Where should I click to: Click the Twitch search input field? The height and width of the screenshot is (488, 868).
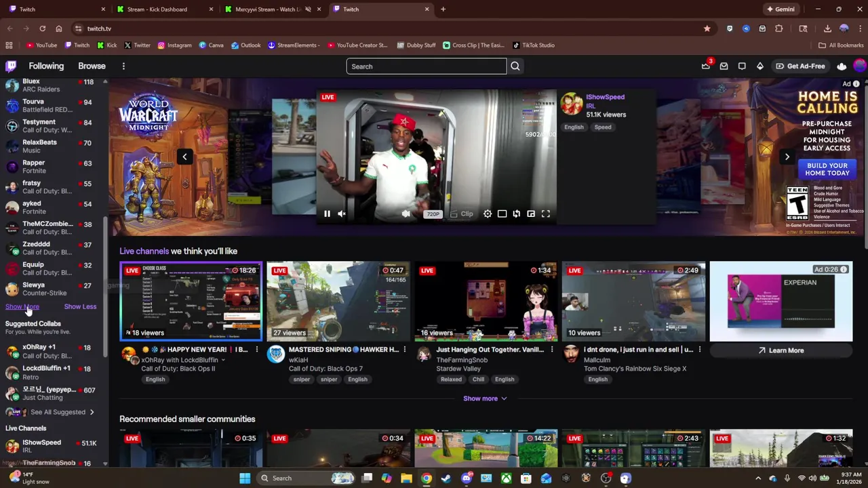426,66
